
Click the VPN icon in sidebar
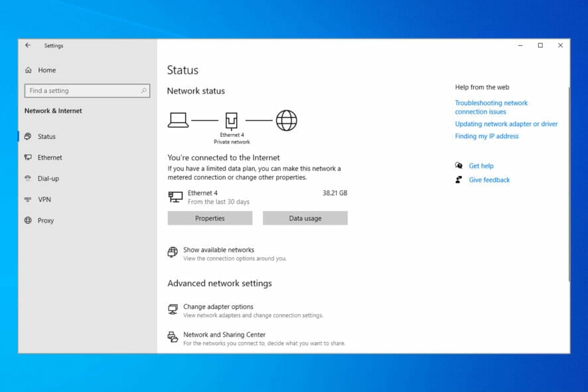(x=28, y=199)
